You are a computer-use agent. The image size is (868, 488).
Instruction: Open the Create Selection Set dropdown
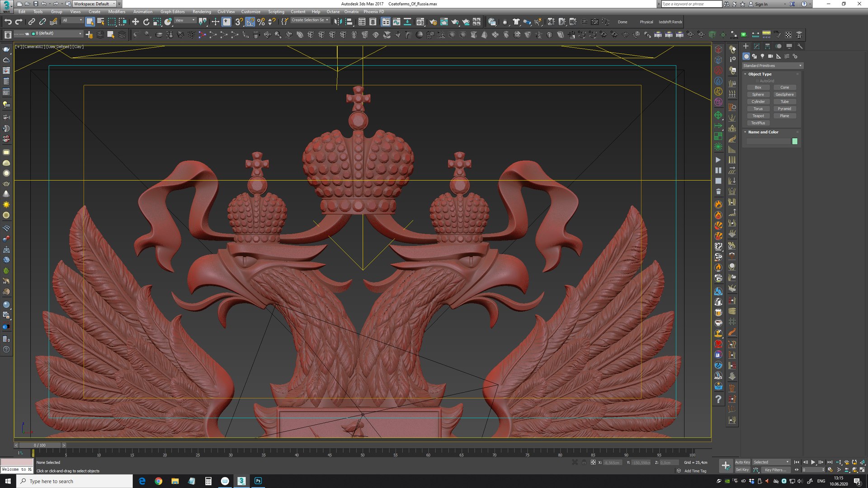click(310, 20)
